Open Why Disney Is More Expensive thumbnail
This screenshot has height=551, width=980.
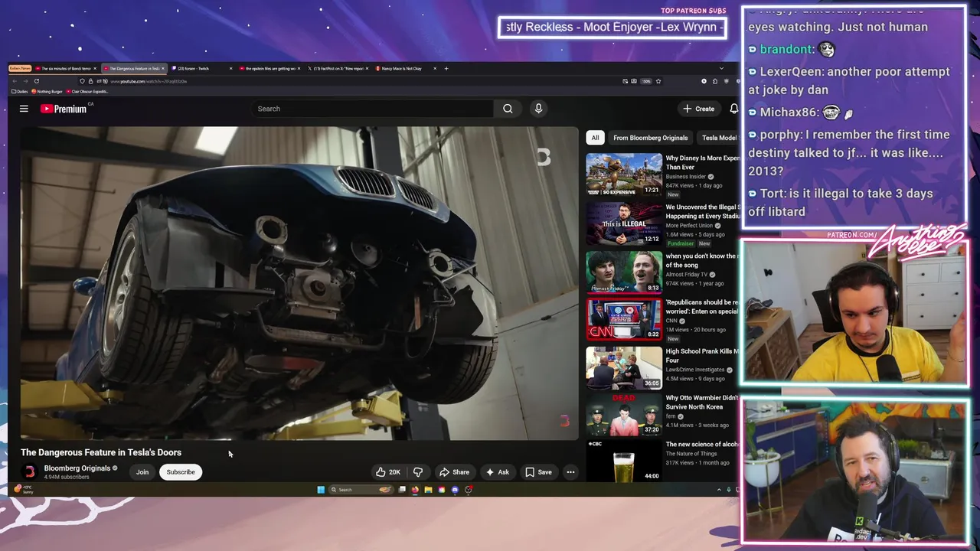click(624, 174)
